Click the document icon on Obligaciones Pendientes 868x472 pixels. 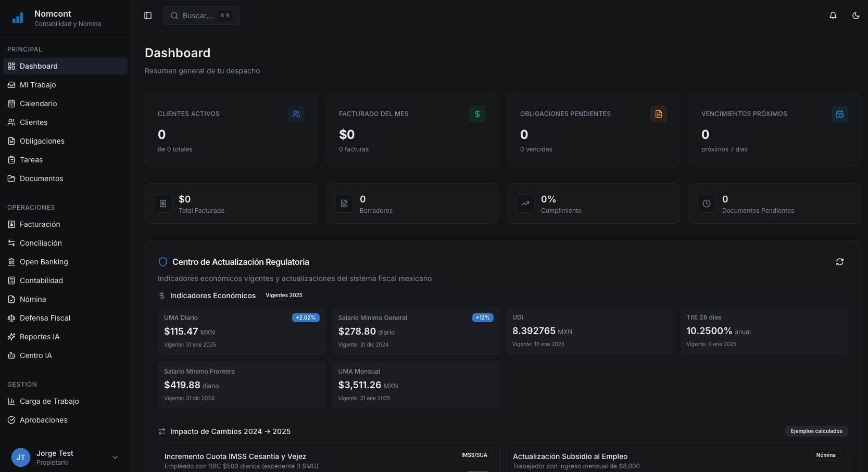coord(659,114)
